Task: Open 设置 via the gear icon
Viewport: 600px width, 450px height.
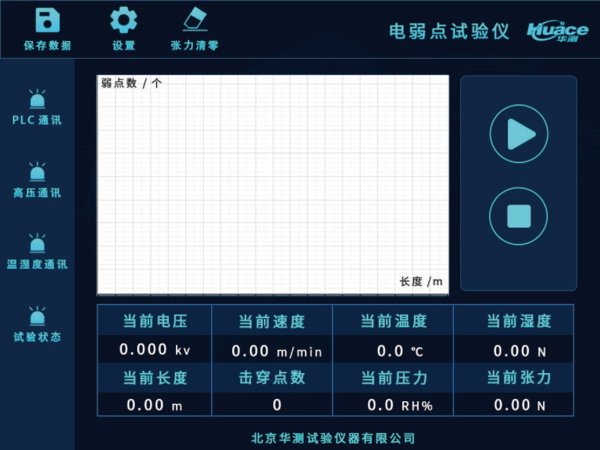Action: click(124, 21)
